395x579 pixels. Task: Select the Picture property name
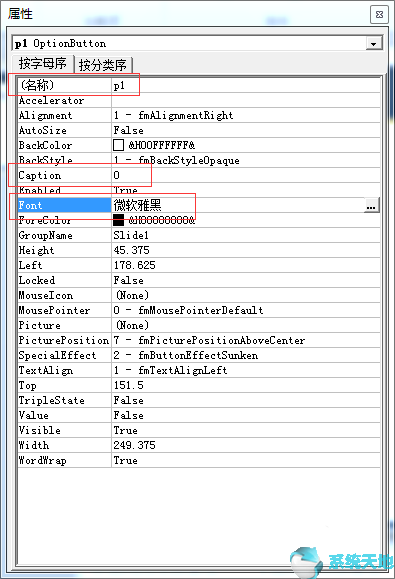tap(65, 325)
